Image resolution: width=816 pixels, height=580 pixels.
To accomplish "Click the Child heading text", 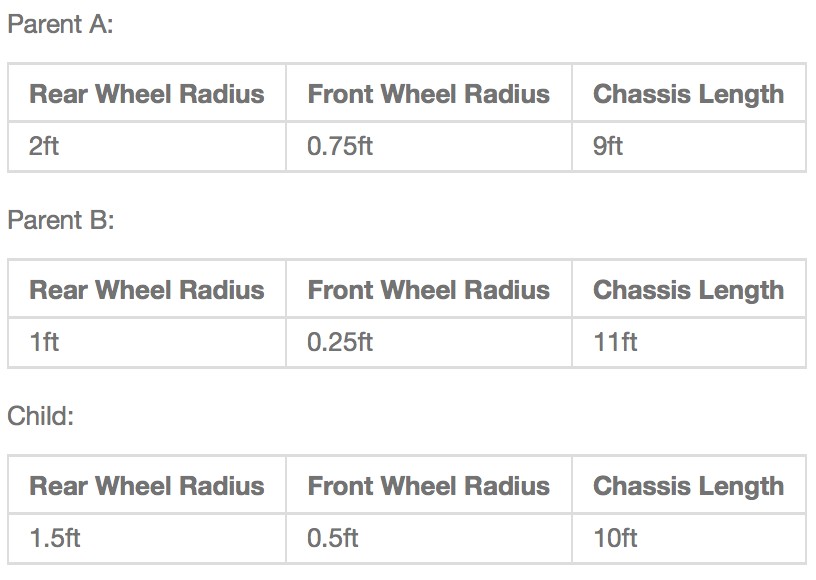I will 40,416.
